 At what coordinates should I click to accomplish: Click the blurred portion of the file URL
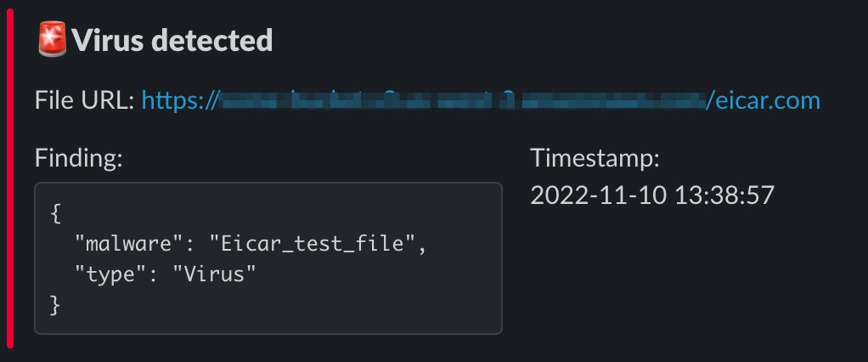463,101
